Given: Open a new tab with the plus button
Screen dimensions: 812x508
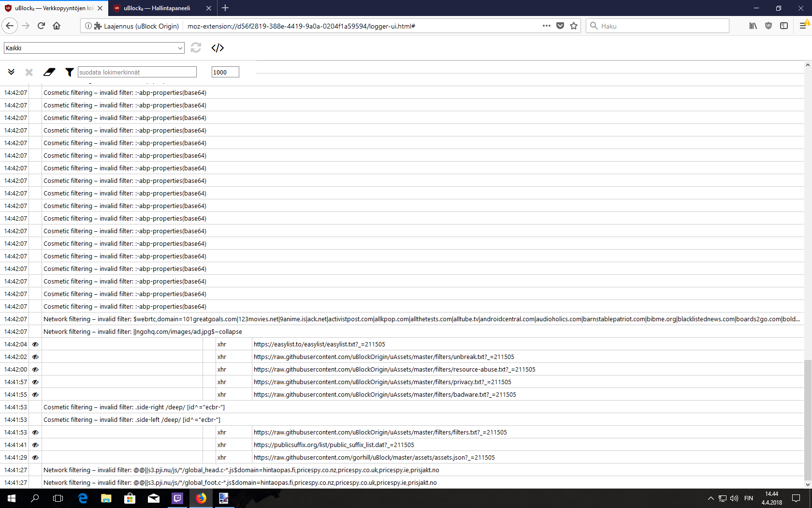Looking at the screenshot, I should click(x=225, y=8).
